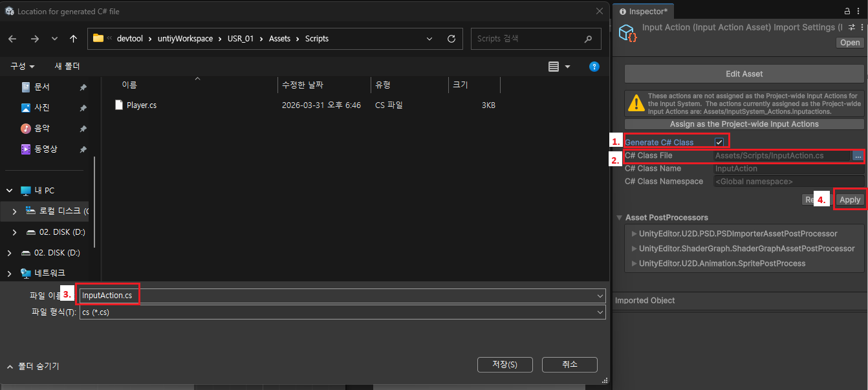Sort files by the 이름 column header
This screenshot has width=868, height=390.
129,85
